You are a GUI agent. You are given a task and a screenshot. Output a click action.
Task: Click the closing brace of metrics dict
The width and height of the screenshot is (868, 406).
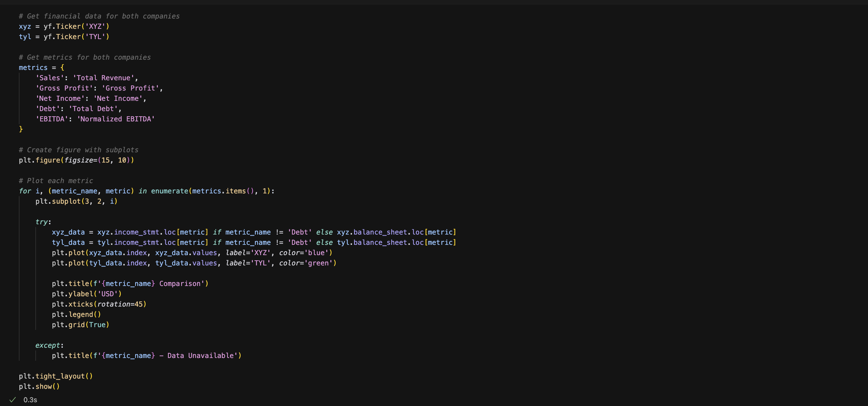pyautogui.click(x=21, y=129)
